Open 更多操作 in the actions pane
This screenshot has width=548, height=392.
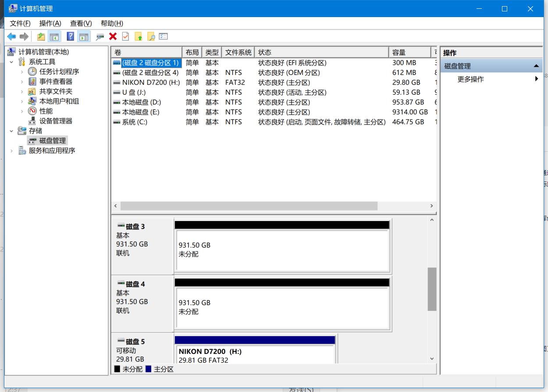470,79
